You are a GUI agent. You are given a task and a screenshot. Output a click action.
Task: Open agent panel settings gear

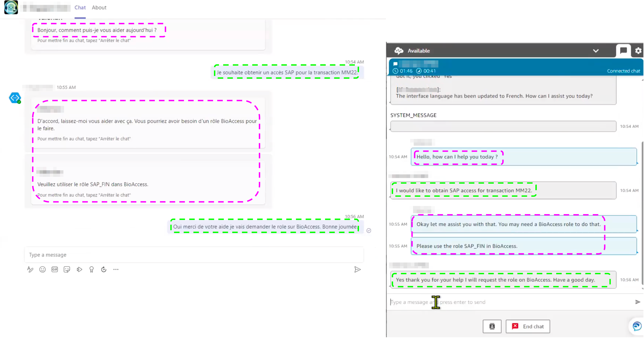click(638, 51)
